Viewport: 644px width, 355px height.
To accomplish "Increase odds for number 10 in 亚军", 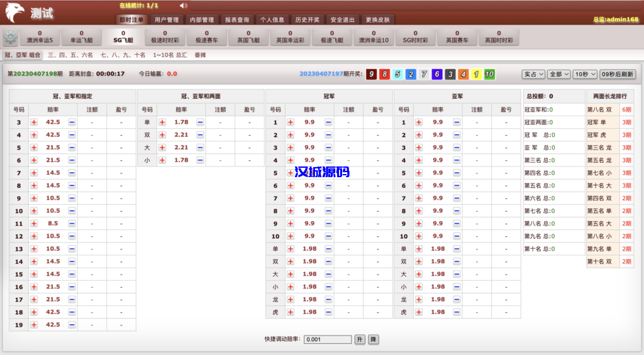I will (x=419, y=236).
